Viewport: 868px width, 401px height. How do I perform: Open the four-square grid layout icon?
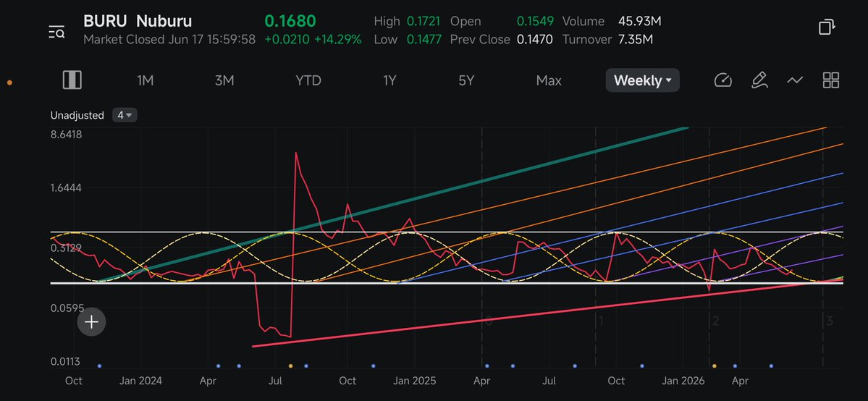pyautogui.click(x=831, y=80)
